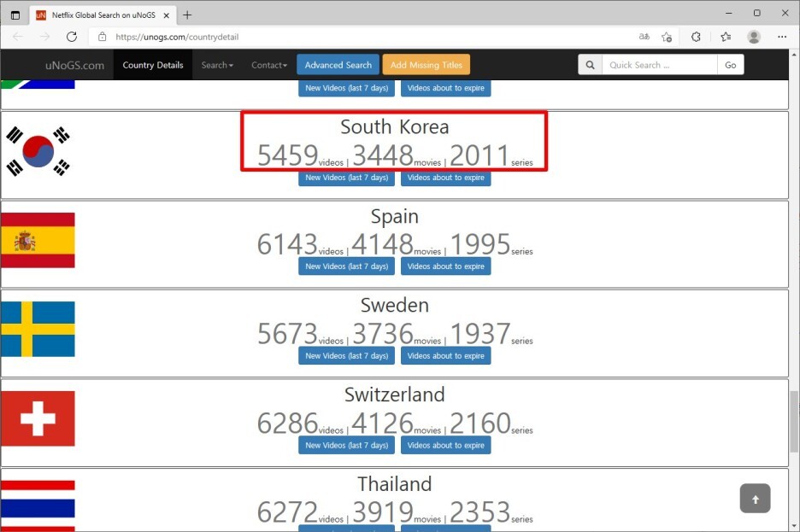Close the Netflix Global Search tab

click(x=167, y=15)
